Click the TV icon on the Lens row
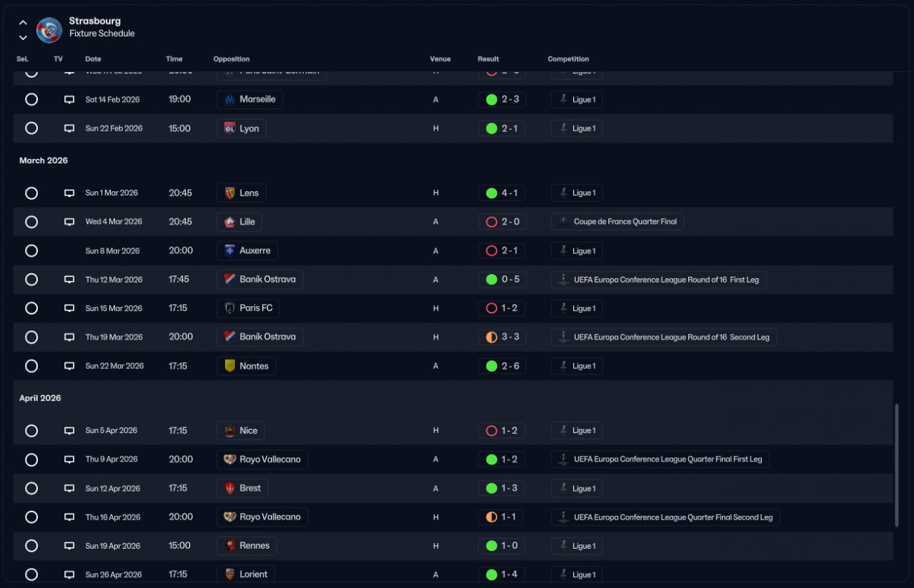Screen dimensions: 914x588 pyautogui.click(x=69, y=193)
